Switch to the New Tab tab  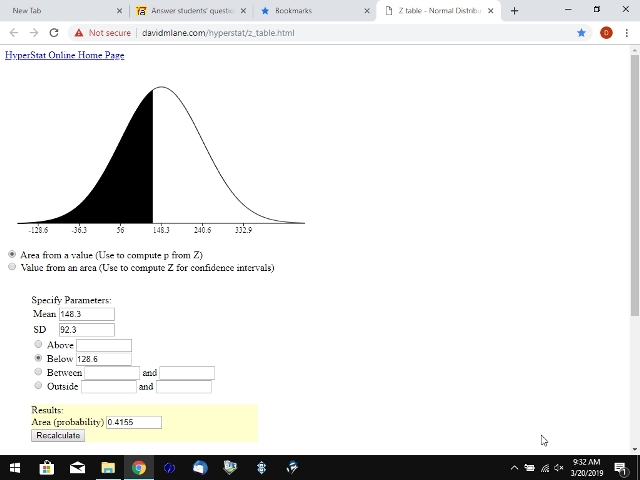65,11
